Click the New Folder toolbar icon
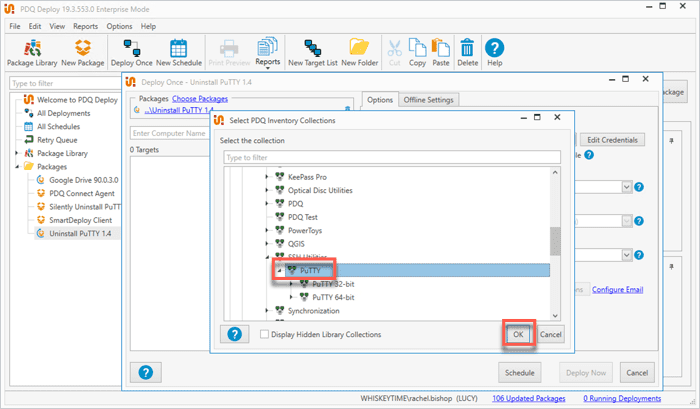Image resolution: width=700 pixels, height=409 pixels. pyautogui.click(x=359, y=53)
